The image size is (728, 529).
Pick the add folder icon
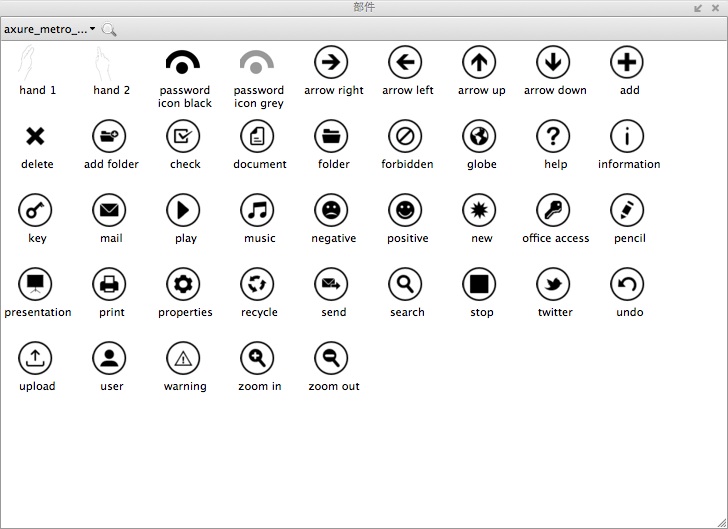(109, 136)
